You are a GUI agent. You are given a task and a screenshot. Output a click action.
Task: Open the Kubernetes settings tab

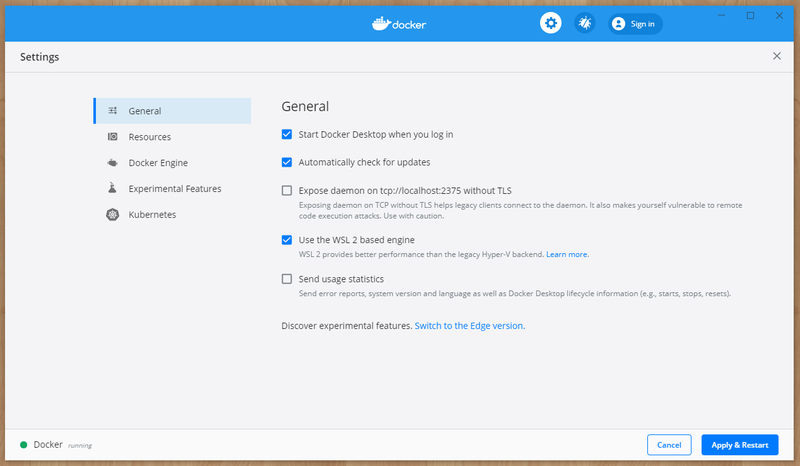[172, 214]
